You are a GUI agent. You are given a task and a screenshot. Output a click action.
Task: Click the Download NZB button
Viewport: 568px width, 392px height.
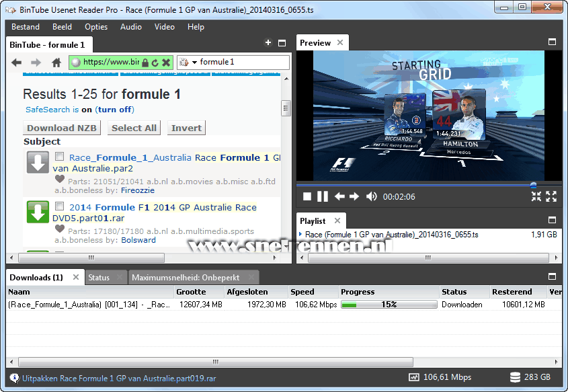tap(62, 128)
